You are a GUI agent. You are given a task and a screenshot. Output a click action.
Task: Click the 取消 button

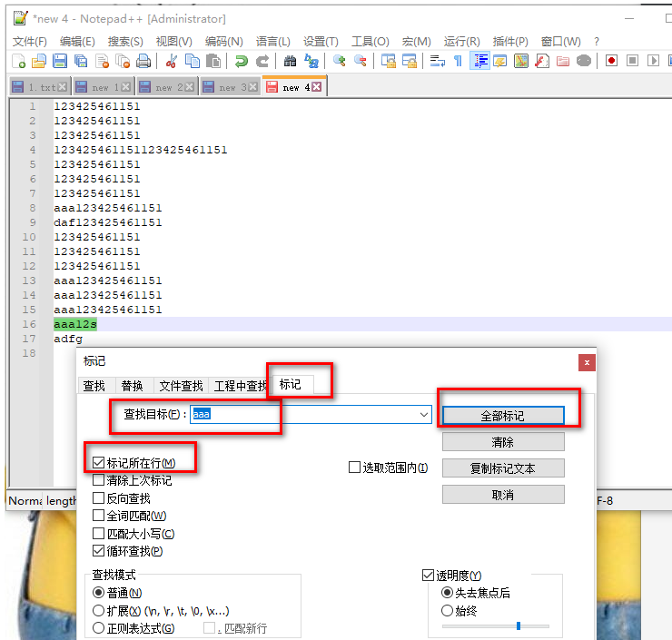coord(503,495)
